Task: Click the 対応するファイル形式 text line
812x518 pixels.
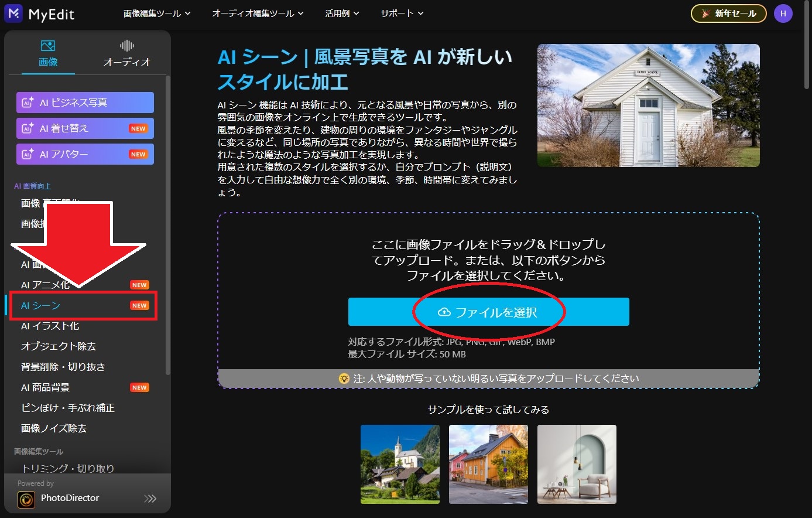Action: click(x=451, y=342)
